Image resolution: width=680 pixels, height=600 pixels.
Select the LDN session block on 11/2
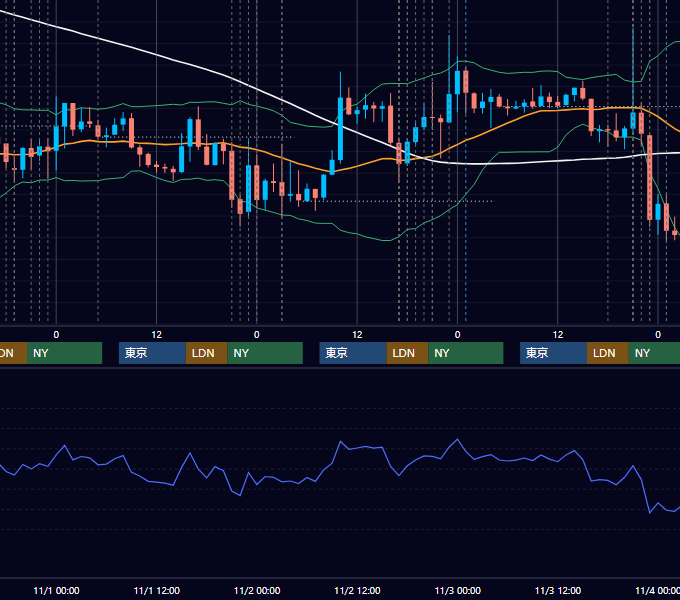(x=407, y=353)
